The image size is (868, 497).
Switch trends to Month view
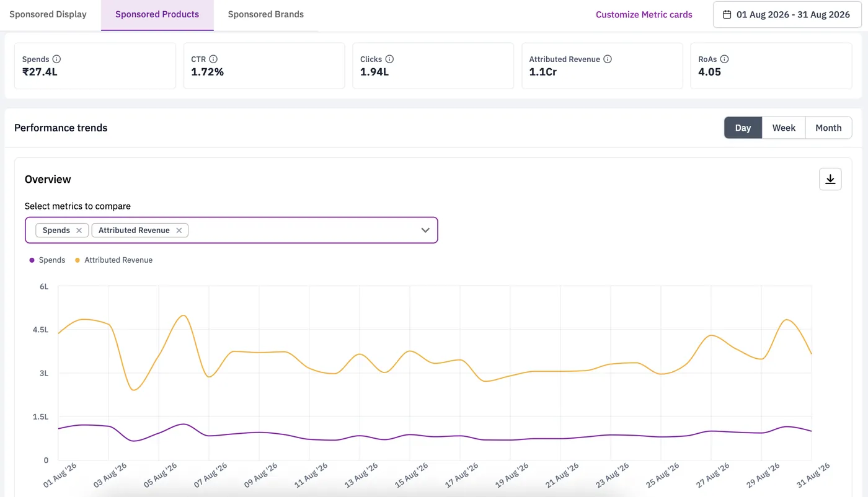click(828, 128)
